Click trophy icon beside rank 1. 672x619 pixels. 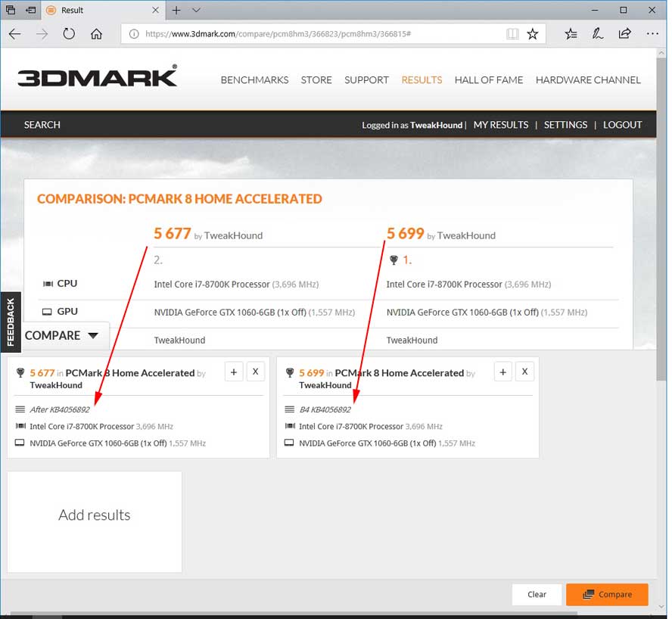[394, 260]
